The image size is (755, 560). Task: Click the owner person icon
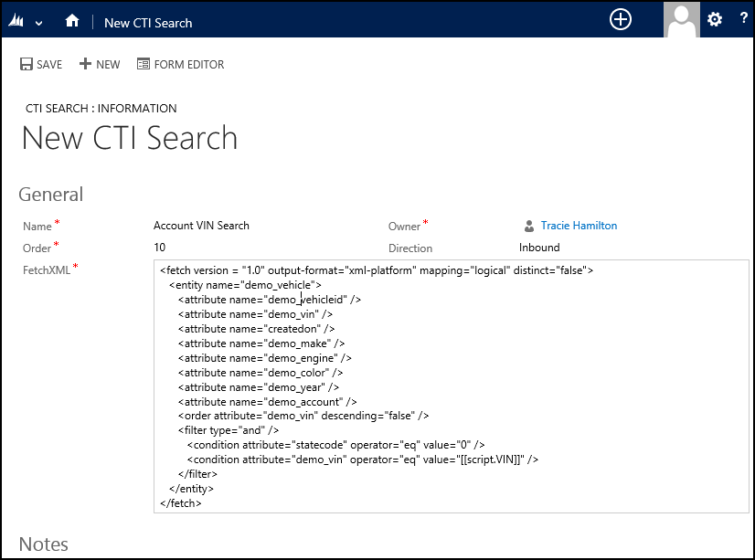point(528,226)
